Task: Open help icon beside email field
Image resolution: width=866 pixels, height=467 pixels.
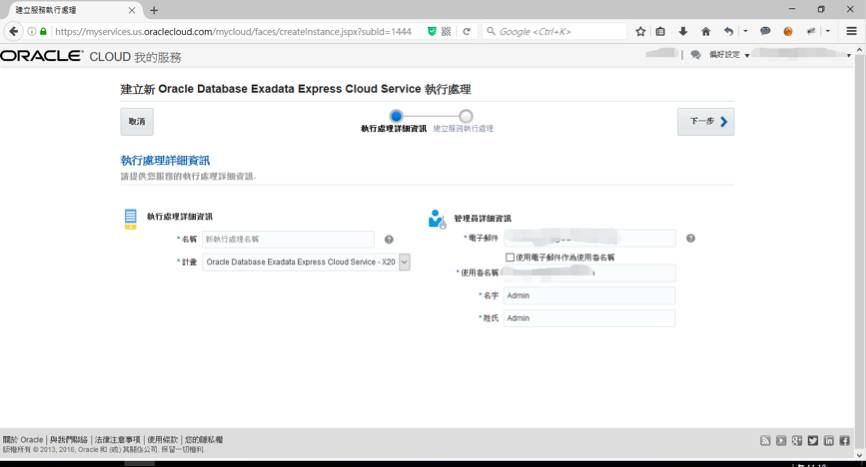Action: click(x=690, y=238)
